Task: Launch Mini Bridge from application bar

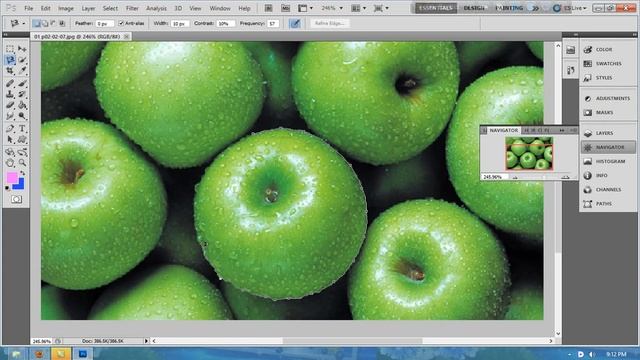Action: (x=285, y=8)
